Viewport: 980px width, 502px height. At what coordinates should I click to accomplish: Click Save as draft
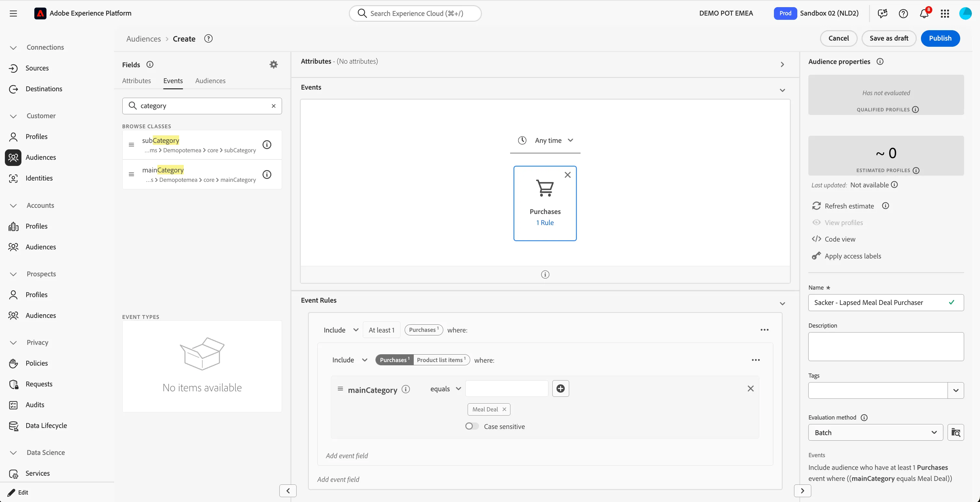[889, 38]
